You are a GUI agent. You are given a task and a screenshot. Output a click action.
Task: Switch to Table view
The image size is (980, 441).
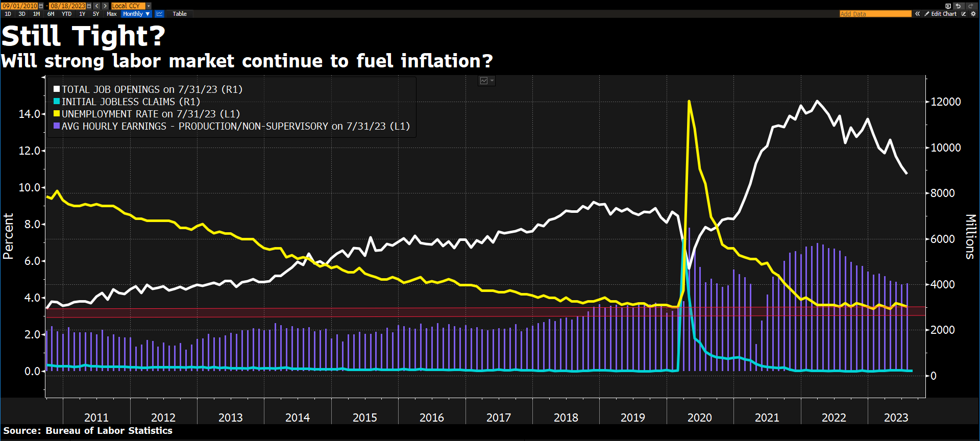180,14
